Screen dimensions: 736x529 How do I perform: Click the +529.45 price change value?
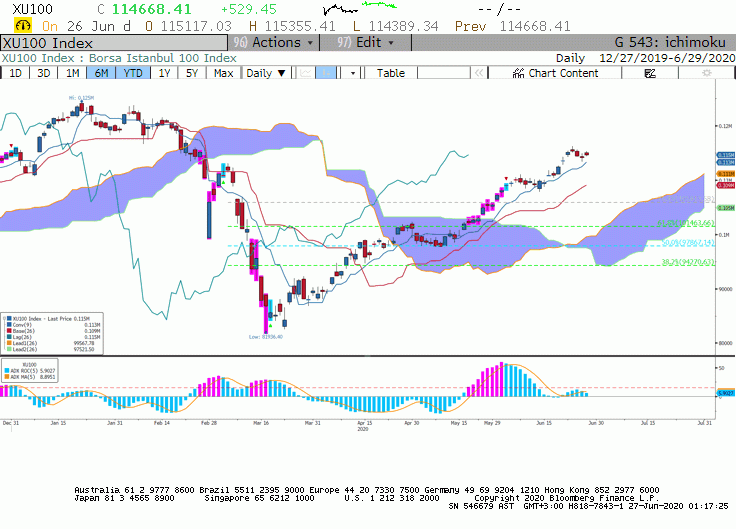click(249, 9)
